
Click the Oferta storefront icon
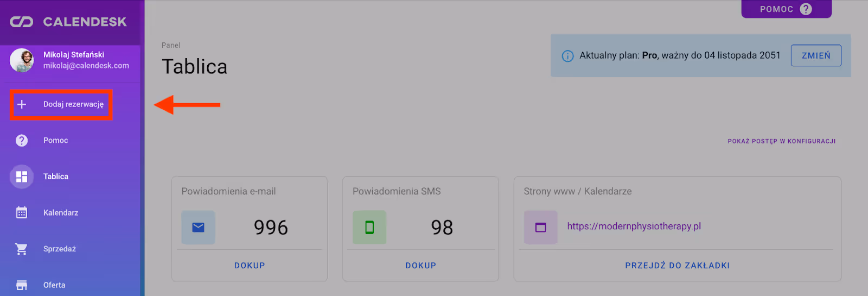pos(22,285)
